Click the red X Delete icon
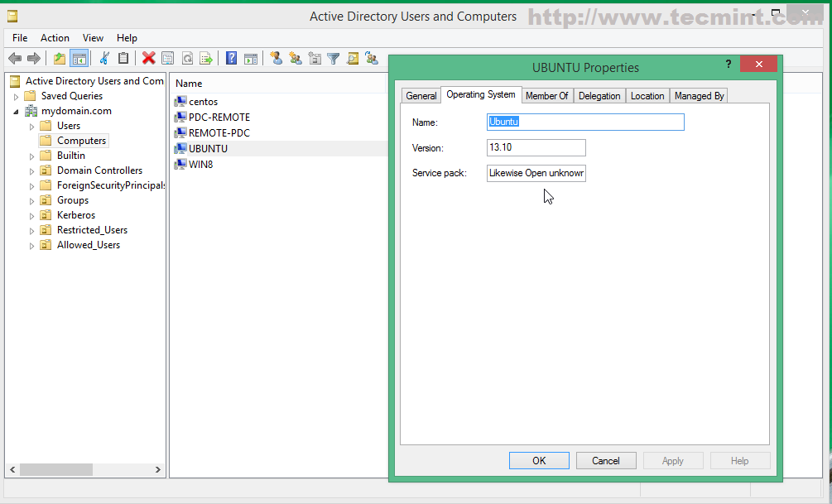832x504 pixels. pos(148,58)
